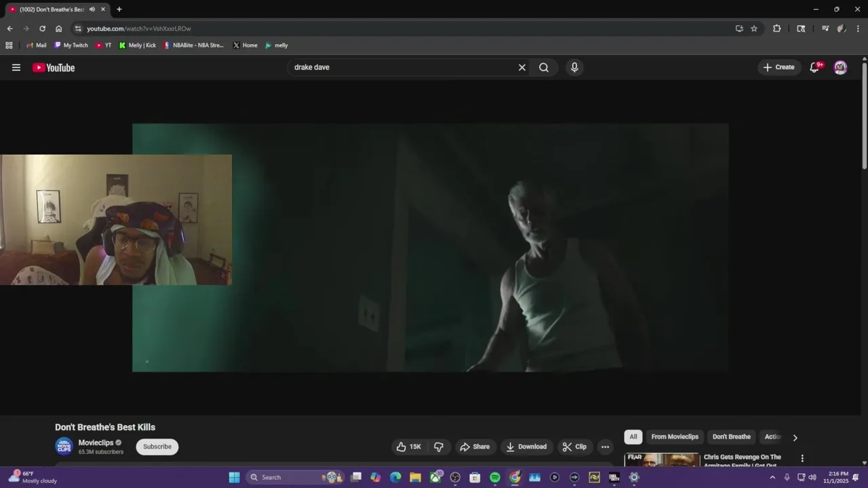Select the All filter chip
Viewport: 868px width, 488px height.
[x=633, y=437]
